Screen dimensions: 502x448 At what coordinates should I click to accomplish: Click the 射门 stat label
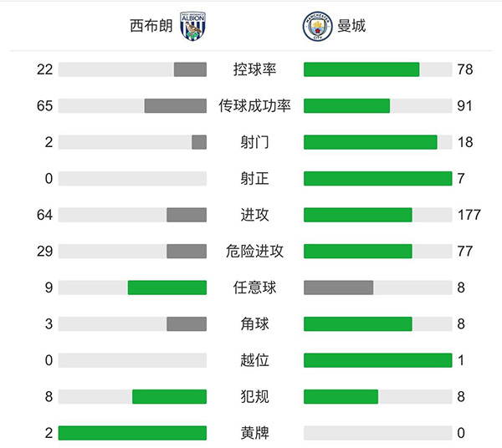click(x=254, y=142)
